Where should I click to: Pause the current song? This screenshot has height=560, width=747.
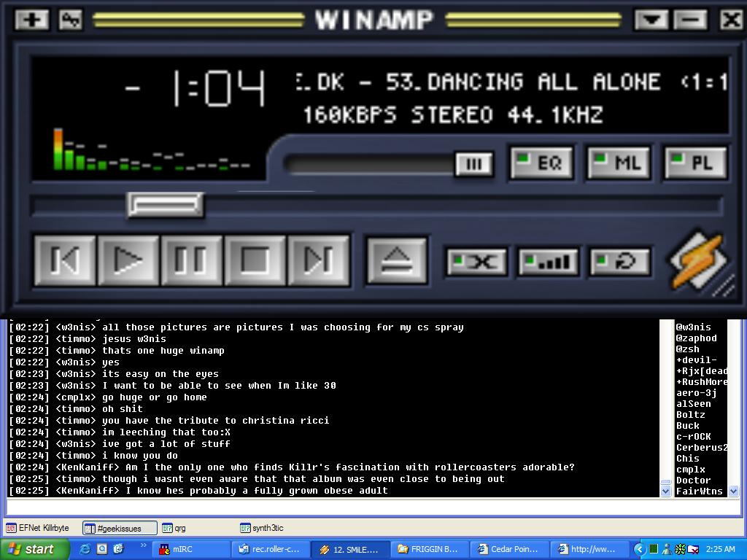point(192,260)
